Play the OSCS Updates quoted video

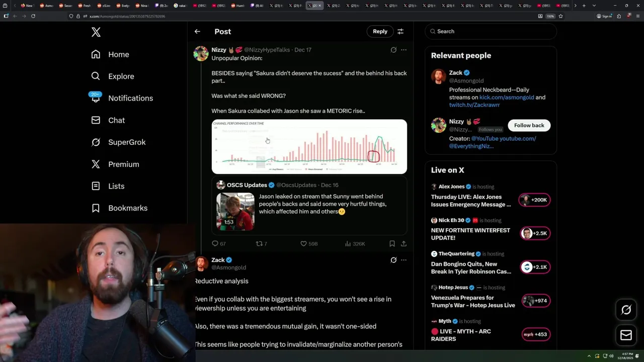[x=235, y=211]
